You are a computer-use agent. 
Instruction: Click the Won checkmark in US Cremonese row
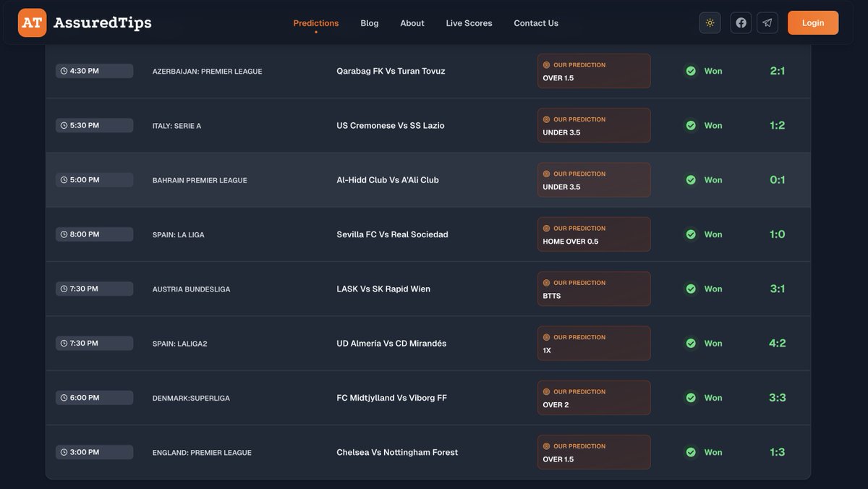tap(691, 125)
